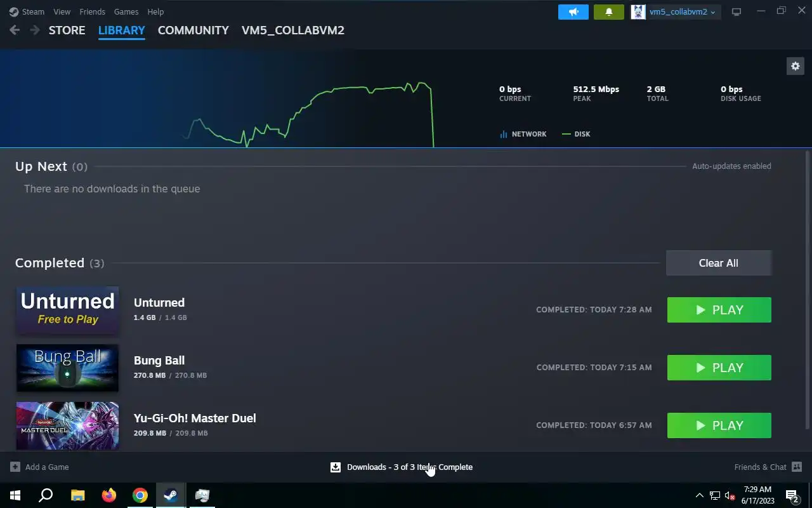
Task: Click the network tray icon
Action: (715, 495)
